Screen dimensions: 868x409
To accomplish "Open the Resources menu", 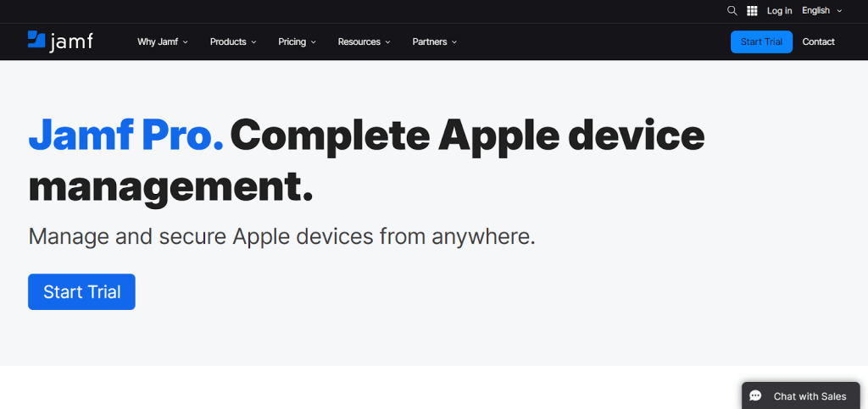I will [x=364, y=41].
